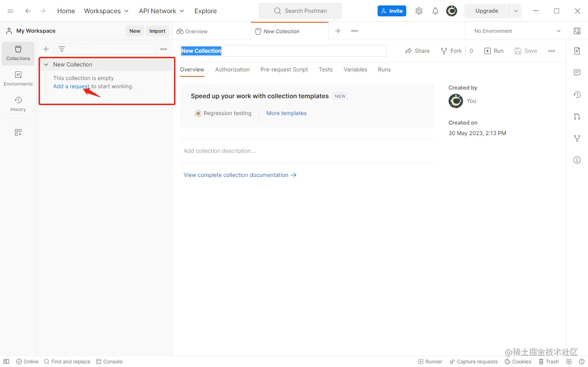Open the Comments icon in right sidebar
The height and width of the screenshot is (367, 588).
click(577, 73)
